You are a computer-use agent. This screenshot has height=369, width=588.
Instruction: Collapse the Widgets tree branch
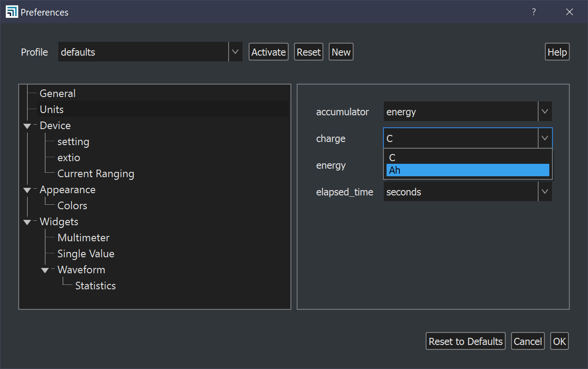click(x=27, y=222)
